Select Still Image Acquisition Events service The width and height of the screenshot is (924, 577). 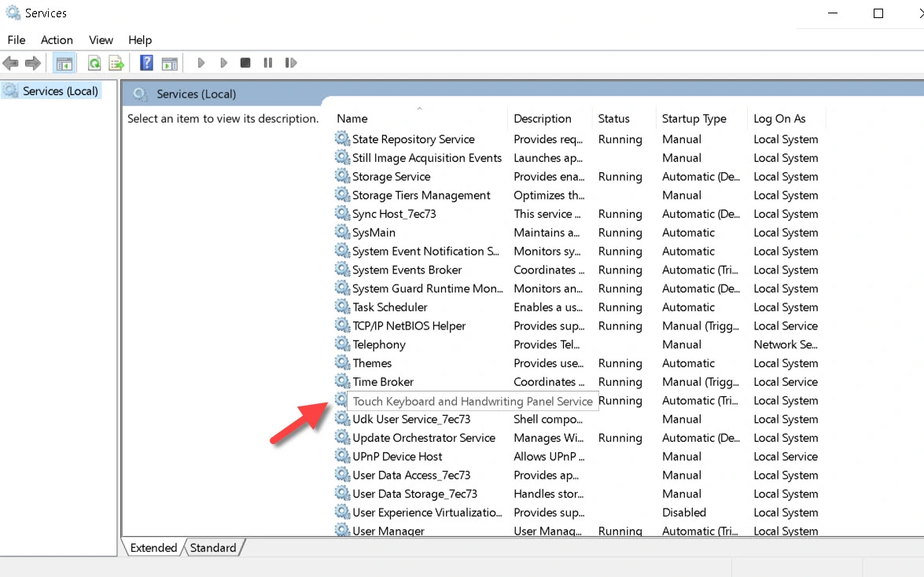point(427,158)
